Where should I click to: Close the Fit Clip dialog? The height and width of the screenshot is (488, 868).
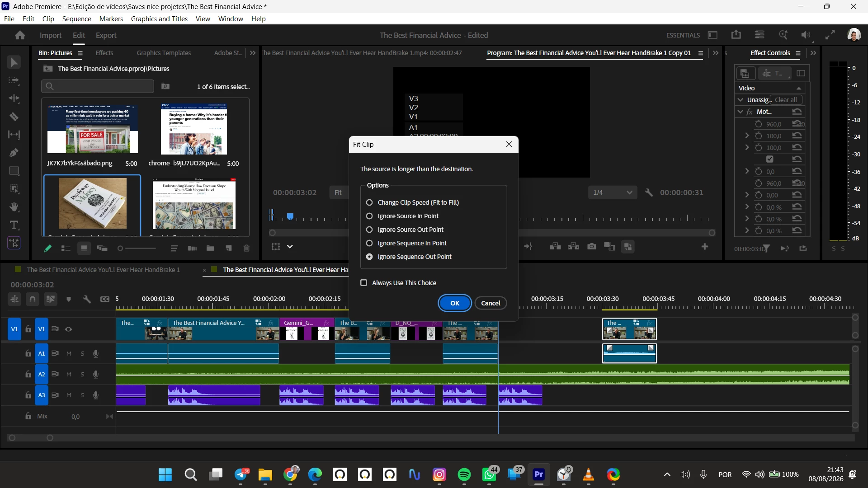509,144
